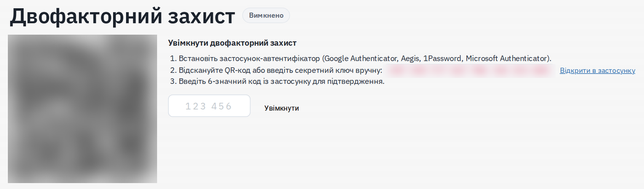Click the Вимкнено status badge
Viewport: 644px width, 189px height.
tap(266, 15)
